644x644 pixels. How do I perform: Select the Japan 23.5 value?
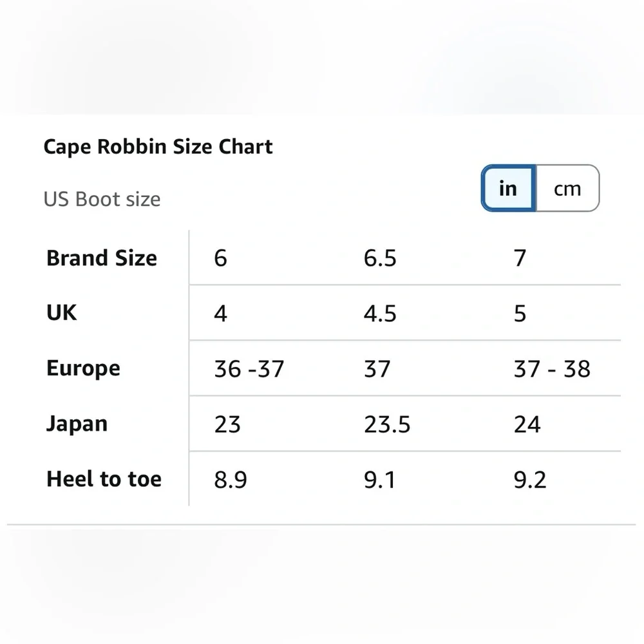point(387,424)
